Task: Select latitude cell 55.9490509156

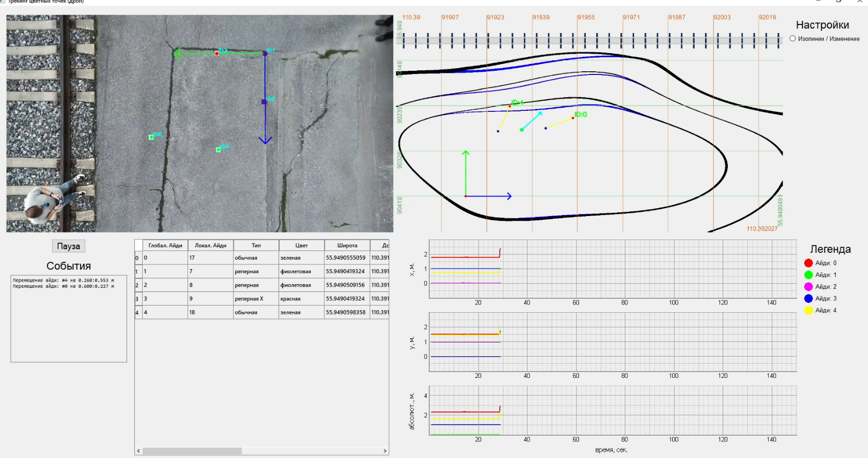Action: [x=347, y=285]
